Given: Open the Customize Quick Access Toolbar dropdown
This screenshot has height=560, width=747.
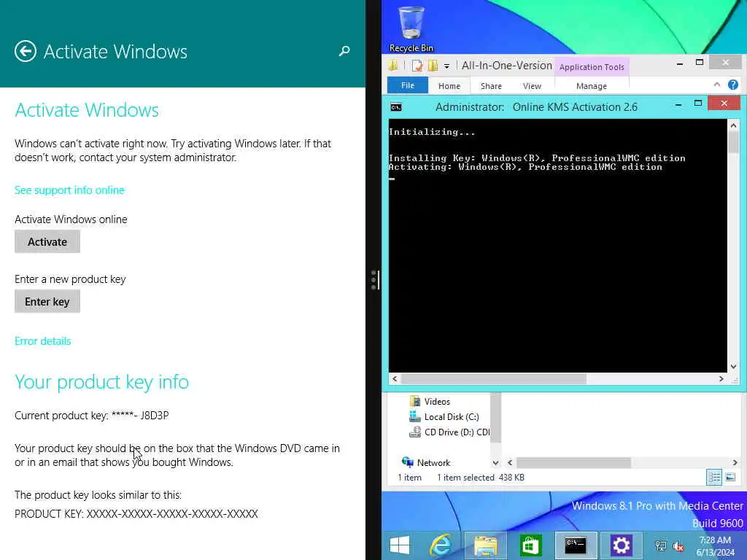Looking at the screenshot, I should [447, 66].
